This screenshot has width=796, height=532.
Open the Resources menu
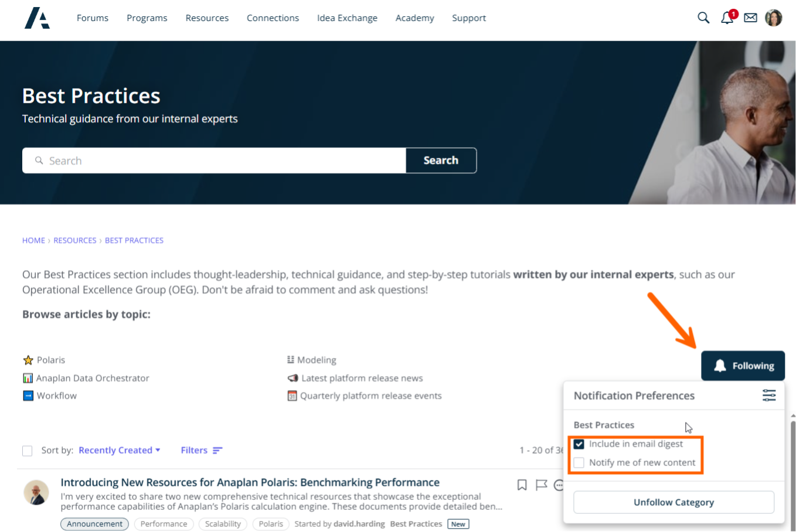click(x=207, y=18)
